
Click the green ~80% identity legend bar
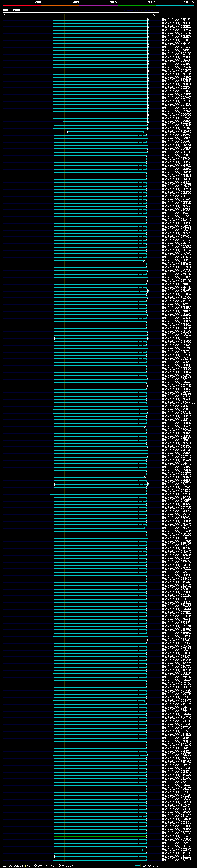137,6
